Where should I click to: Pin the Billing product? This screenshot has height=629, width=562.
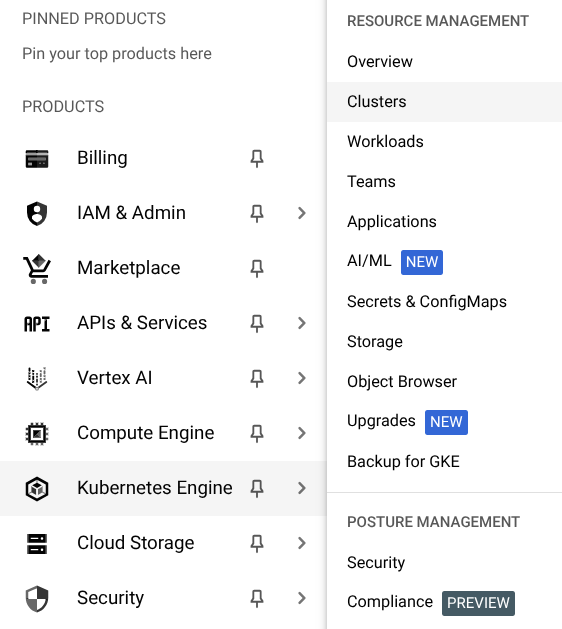coord(257,158)
